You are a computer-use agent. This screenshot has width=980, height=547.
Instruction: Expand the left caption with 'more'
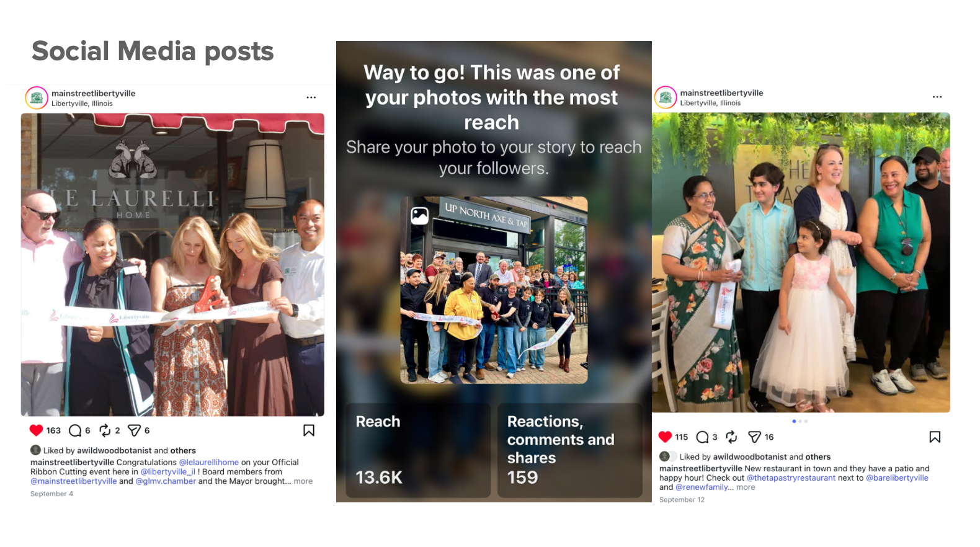click(x=303, y=481)
